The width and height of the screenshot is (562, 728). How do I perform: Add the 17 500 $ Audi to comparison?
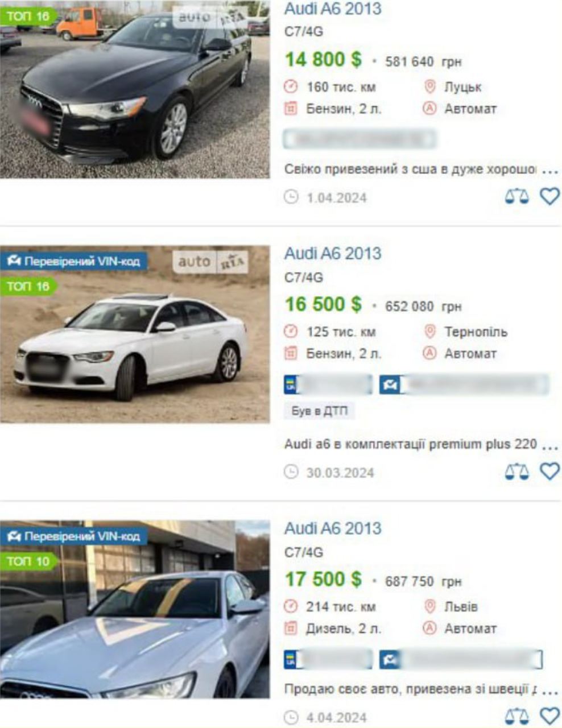[516, 716]
